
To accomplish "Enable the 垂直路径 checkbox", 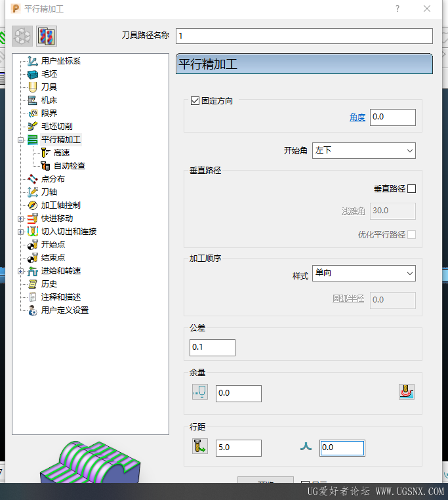I will [412, 189].
